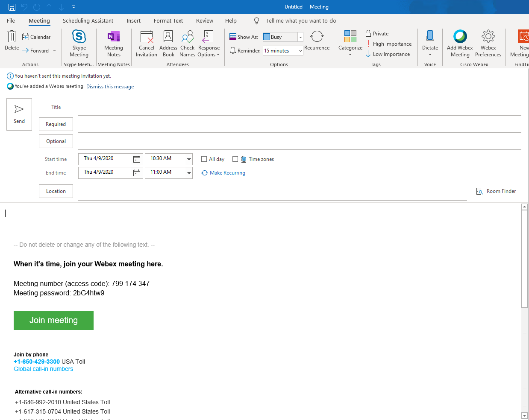This screenshot has height=420, width=529.
Task: Click the Forward arrow button
Action: pos(35,51)
